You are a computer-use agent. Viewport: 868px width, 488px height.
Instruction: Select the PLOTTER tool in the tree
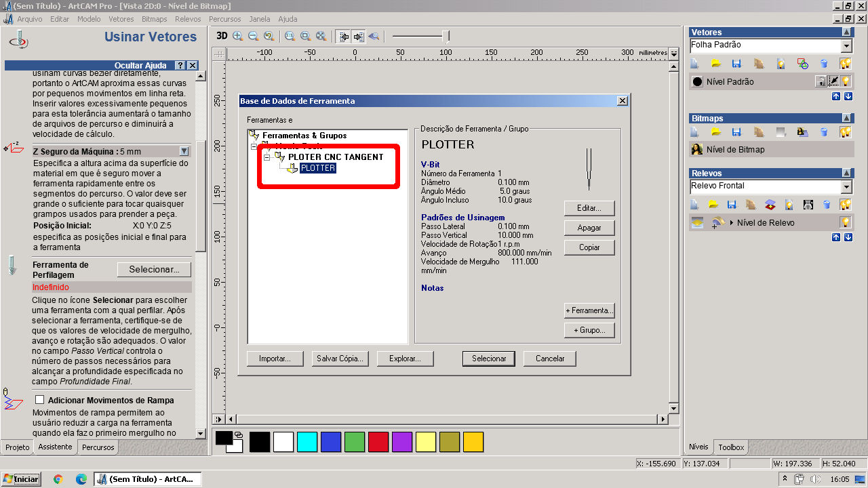(x=317, y=168)
